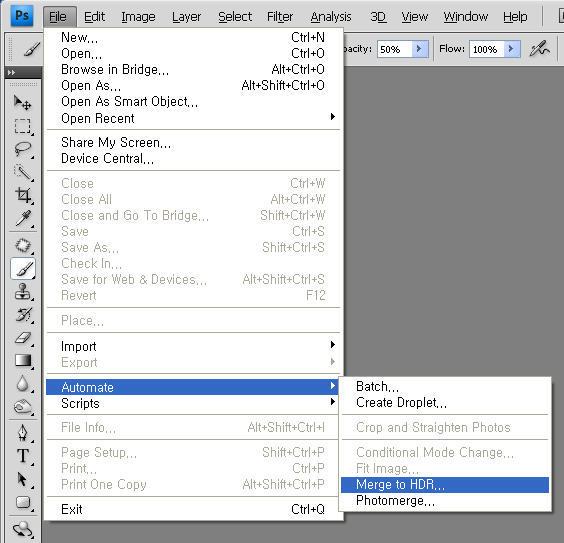This screenshot has height=543, width=564.
Task: Select the Clone Stamp tool
Action: [23, 292]
